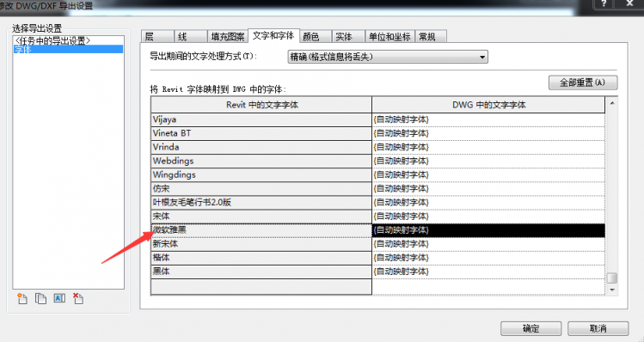Screen dimensions: 644x342
Task: Select the 新宋体 font row
Action: click(261, 244)
